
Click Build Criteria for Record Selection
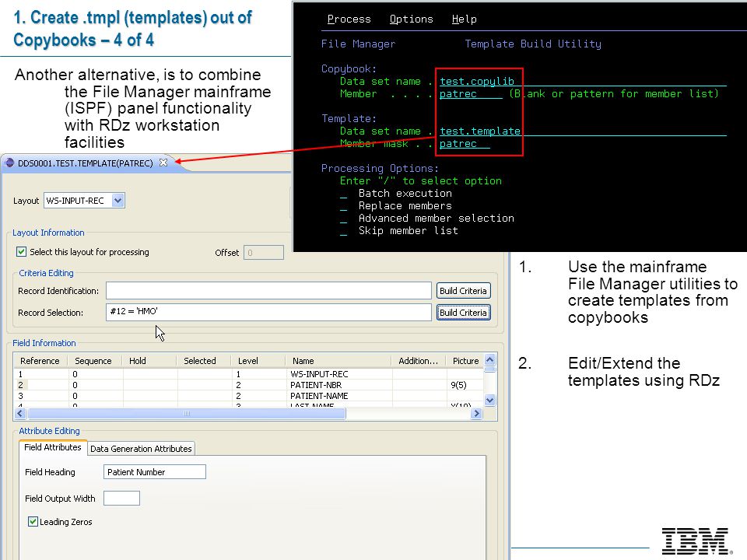[463, 313]
